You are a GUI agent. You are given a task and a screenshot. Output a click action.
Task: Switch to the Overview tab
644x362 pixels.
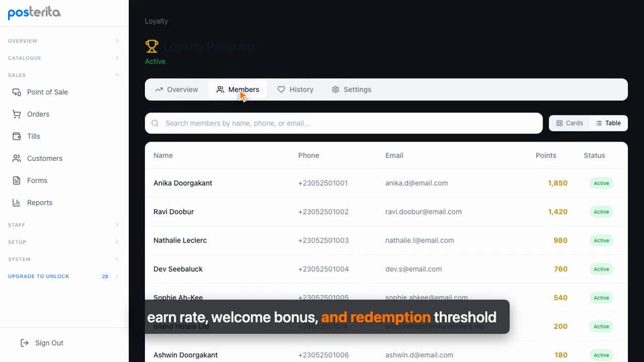coord(176,89)
